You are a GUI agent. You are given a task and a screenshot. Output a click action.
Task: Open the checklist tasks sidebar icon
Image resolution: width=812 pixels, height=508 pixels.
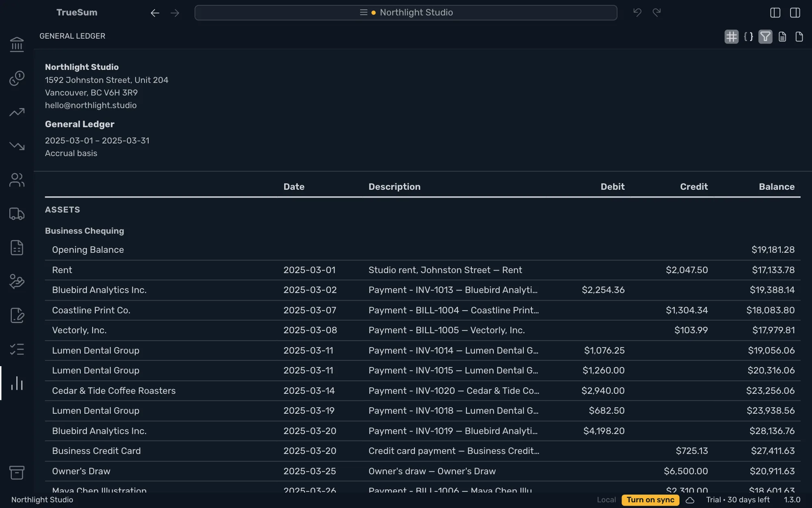pyautogui.click(x=17, y=349)
